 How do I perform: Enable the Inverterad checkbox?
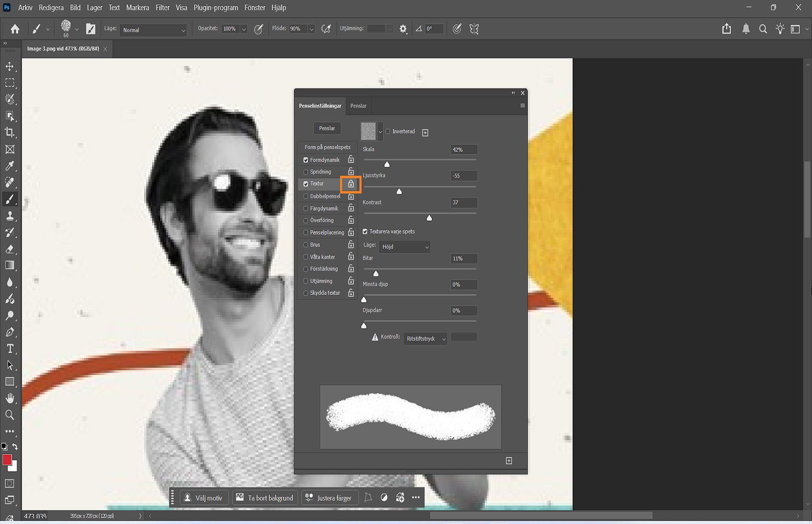pyautogui.click(x=387, y=131)
